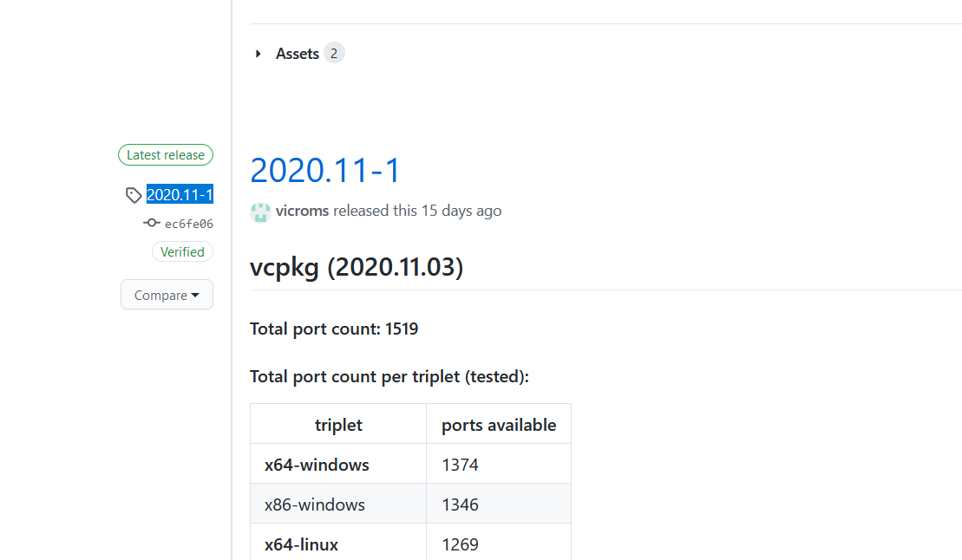Click the Assets disclosure triangle
This screenshot has height=560, width=962.
pyautogui.click(x=257, y=53)
